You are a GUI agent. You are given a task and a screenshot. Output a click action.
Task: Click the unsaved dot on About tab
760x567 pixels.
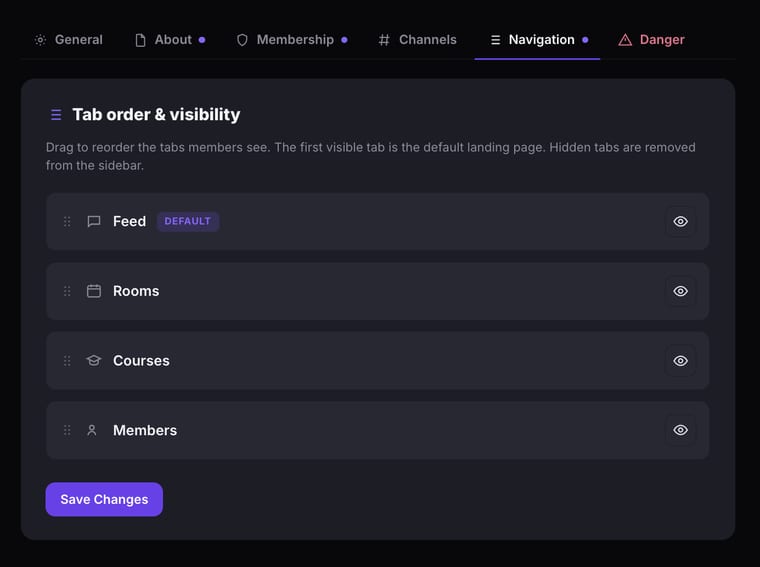[x=202, y=40]
